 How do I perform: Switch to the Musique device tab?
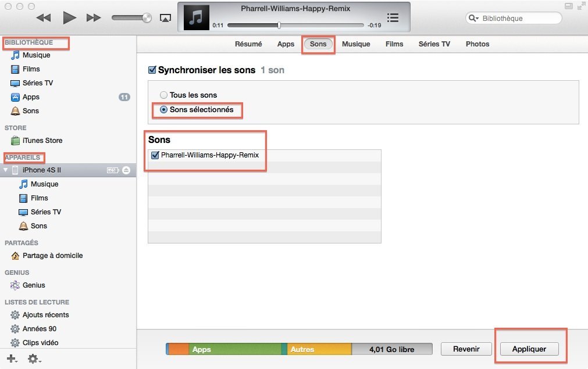pos(356,44)
